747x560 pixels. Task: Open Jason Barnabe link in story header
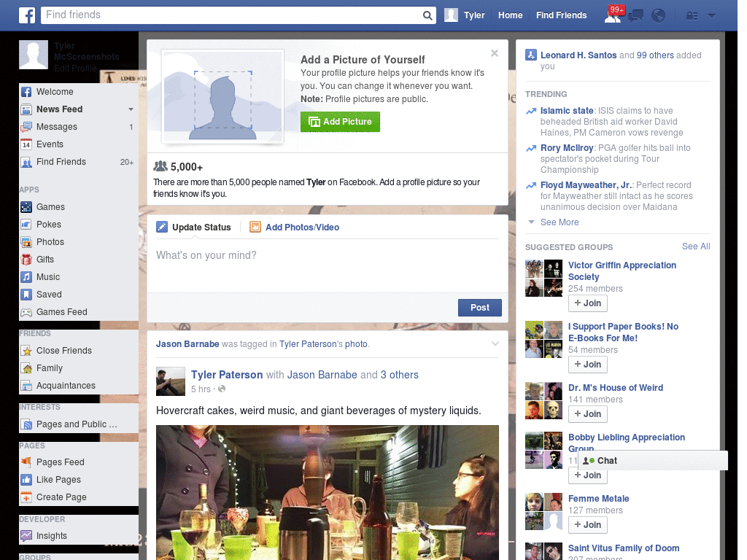pos(187,344)
